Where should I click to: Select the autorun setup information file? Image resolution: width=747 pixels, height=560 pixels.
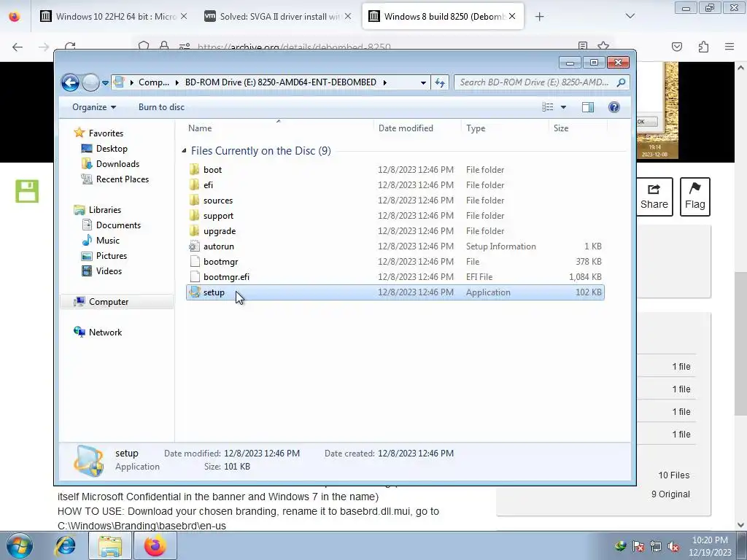click(x=395, y=246)
